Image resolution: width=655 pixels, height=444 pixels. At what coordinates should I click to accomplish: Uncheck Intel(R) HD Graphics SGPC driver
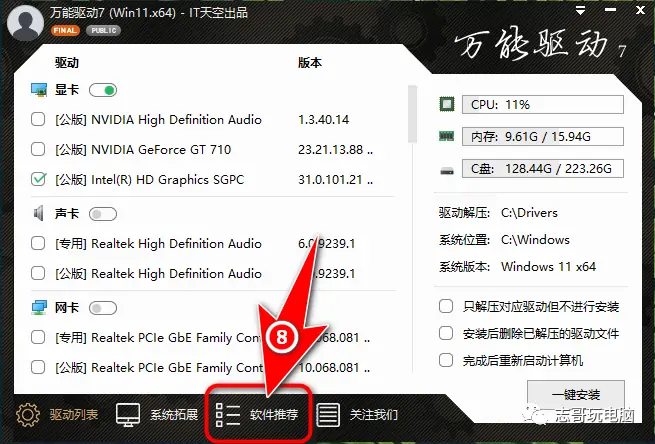[x=38, y=180]
